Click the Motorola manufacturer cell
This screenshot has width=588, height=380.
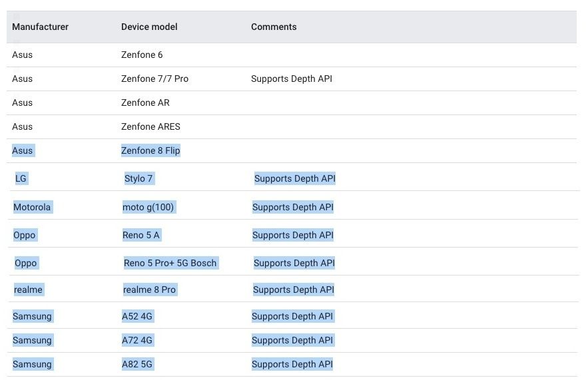(32, 207)
